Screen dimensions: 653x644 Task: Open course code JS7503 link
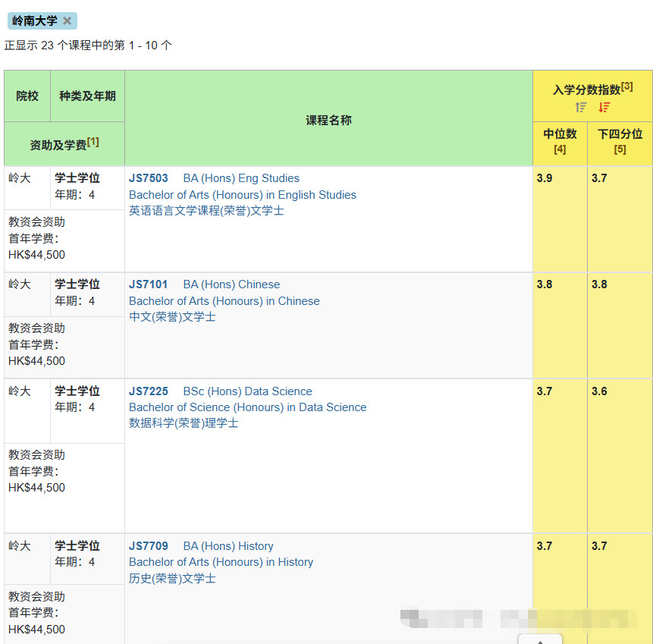pyautogui.click(x=148, y=178)
